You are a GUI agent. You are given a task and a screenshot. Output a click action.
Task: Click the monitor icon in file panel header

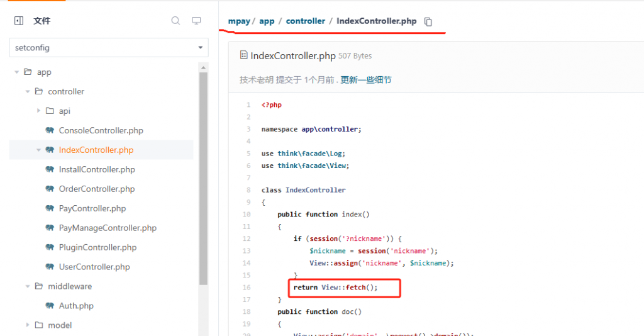coord(196,21)
